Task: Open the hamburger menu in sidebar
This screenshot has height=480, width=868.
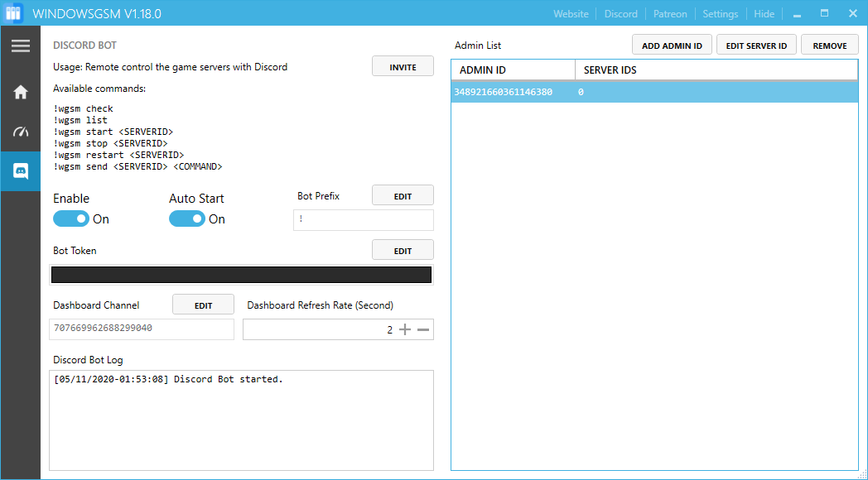Action: click(x=21, y=46)
